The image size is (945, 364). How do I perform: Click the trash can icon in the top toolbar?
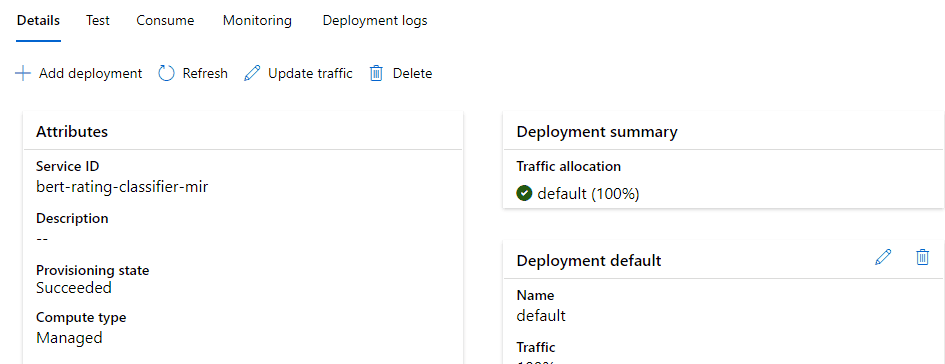376,74
